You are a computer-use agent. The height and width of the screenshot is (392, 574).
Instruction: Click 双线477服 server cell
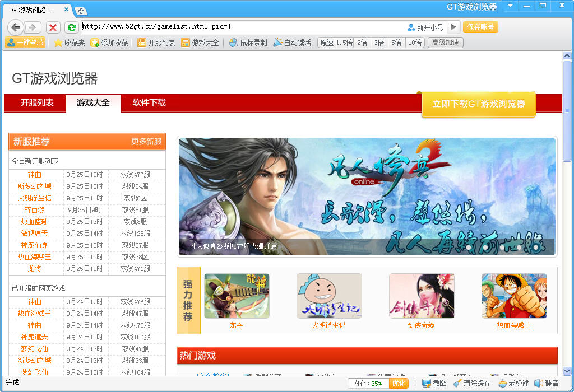click(135, 175)
